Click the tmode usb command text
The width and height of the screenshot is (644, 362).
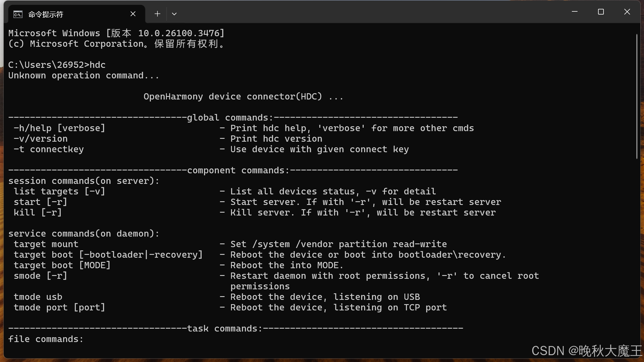[x=38, y=297]
